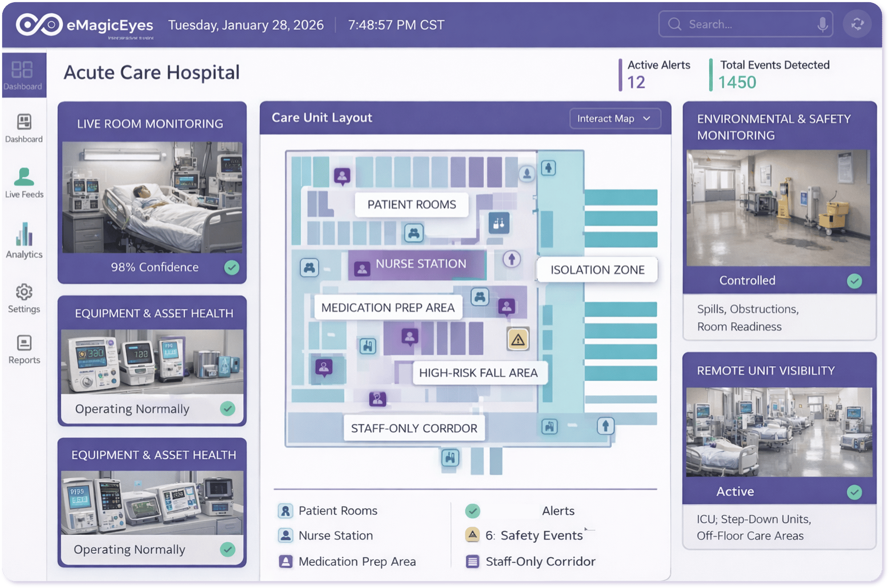This screenshot has height=588, width=889.
Task: Click the refresh icon in the top-right corner
Action: click(857, 24)
